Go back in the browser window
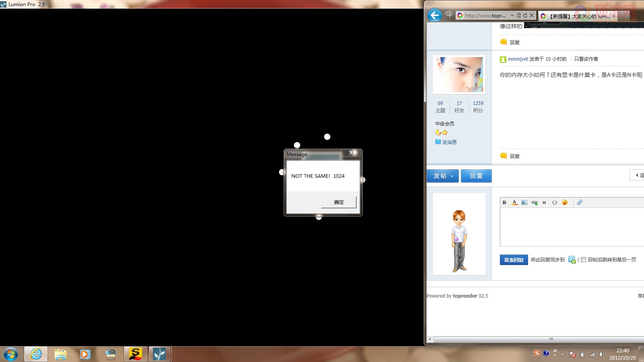Image resolution: width=644 pixels, height=362 pixels. coord(434,15)
